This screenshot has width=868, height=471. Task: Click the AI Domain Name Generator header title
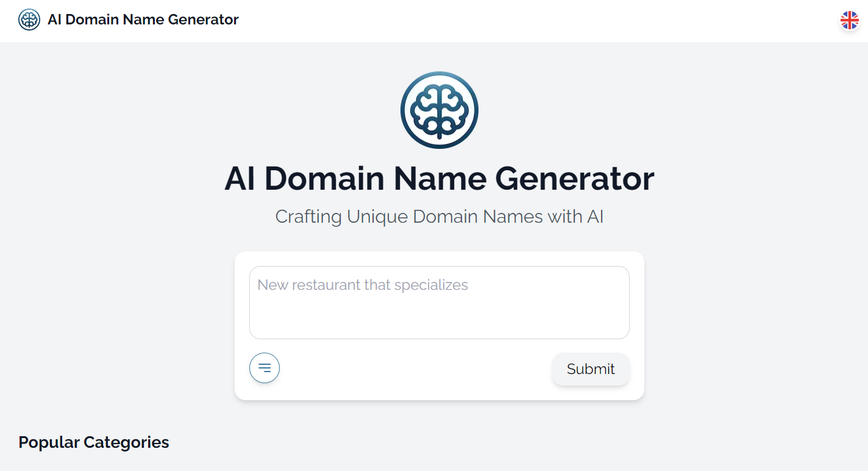click(x=143, y=20)
